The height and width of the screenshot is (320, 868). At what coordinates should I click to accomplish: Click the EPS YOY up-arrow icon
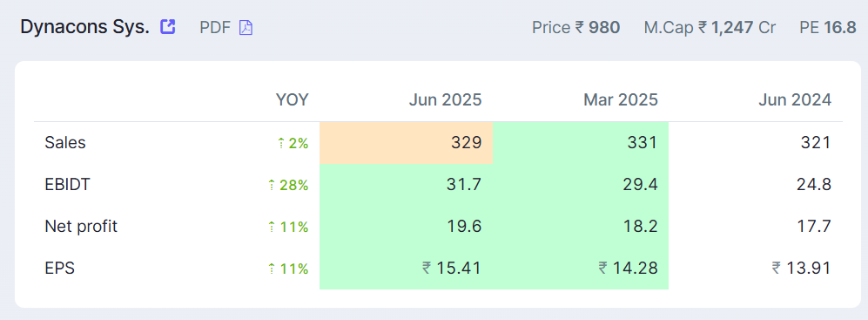[272, 269]
